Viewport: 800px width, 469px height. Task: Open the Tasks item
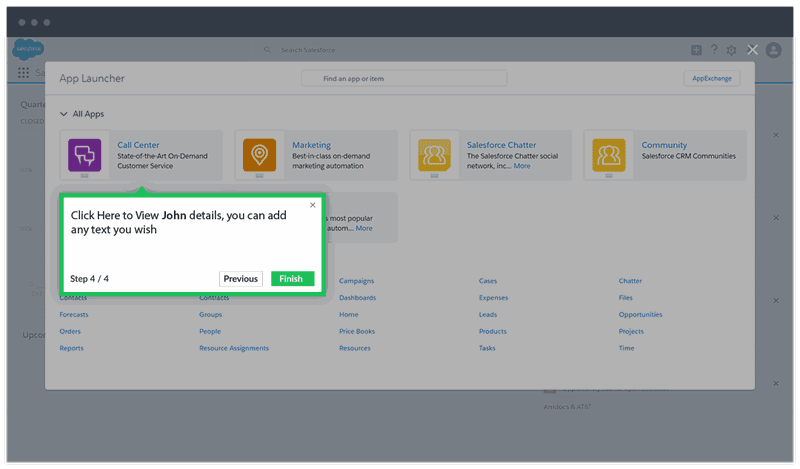(487, 348)
